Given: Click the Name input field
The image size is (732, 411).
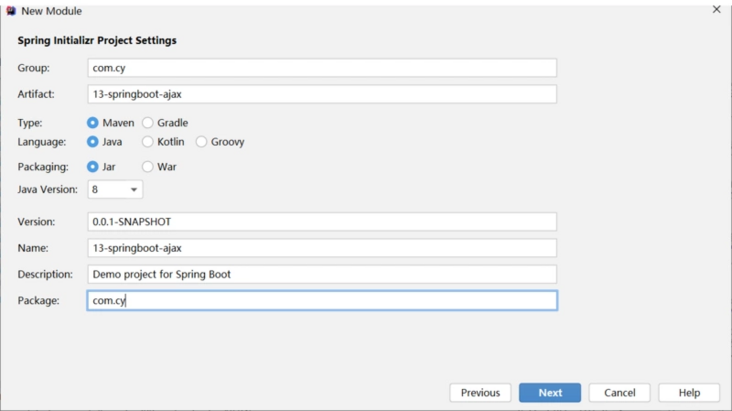Looking at the screenshot, I should coord(322,248).
